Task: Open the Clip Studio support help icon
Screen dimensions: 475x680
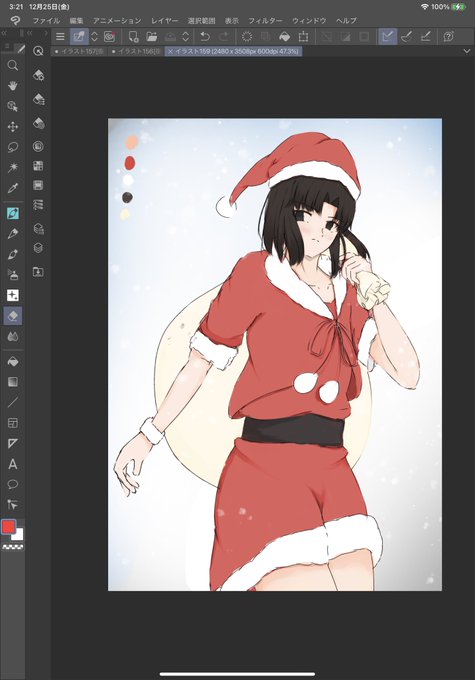Action: [449, 37]
